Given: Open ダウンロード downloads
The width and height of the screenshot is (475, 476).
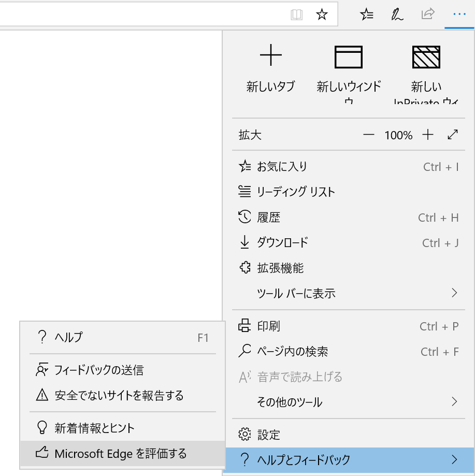Looking at the screenshot, I should 349,242.
